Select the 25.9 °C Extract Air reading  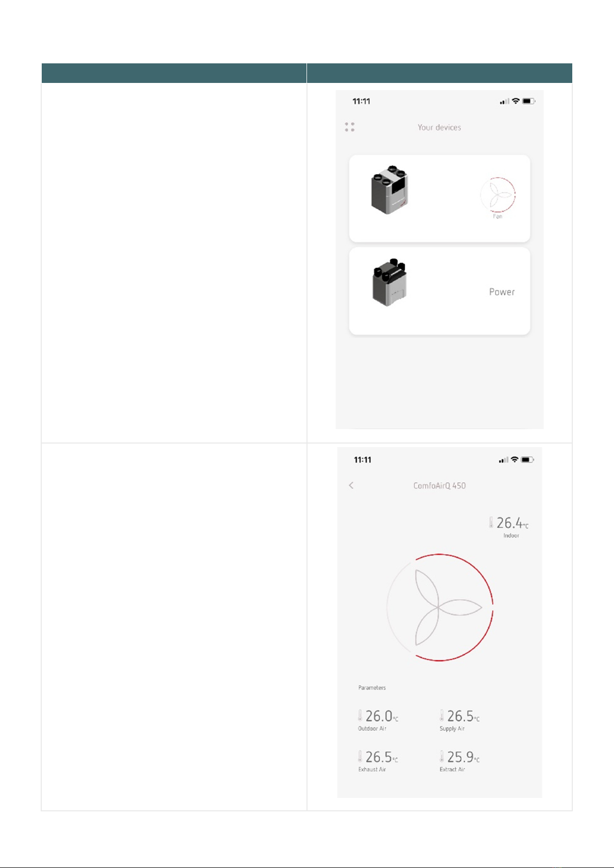pos(463,757)
